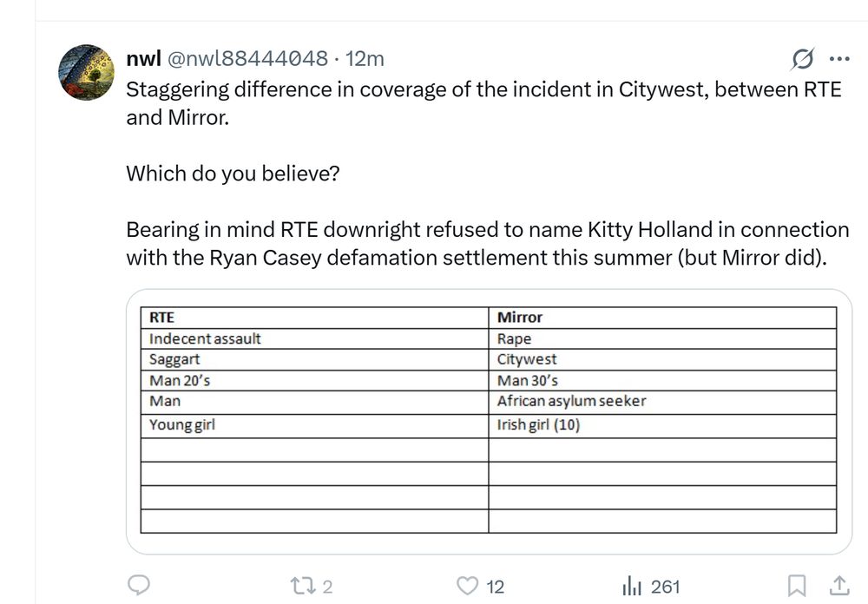Click the nwl profile avatar
The height and width of the screenshot is (604, 868).
[86, 73]
